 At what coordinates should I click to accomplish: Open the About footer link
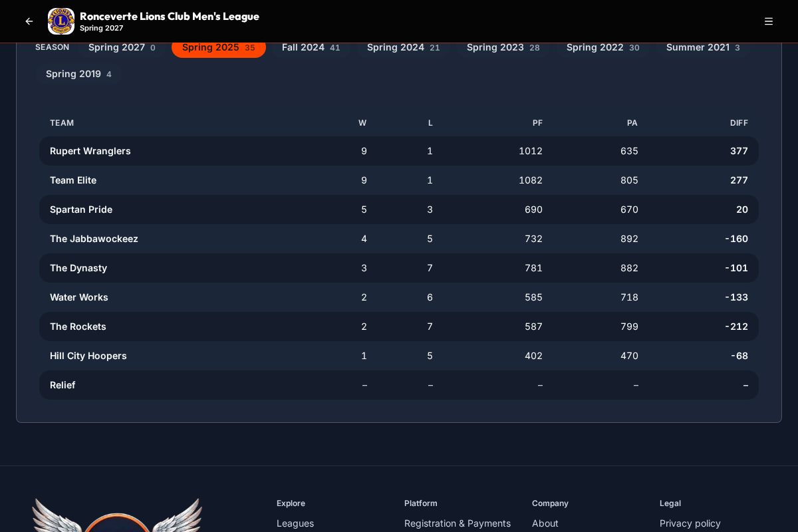pyautogui.click(x=545, y=523)
